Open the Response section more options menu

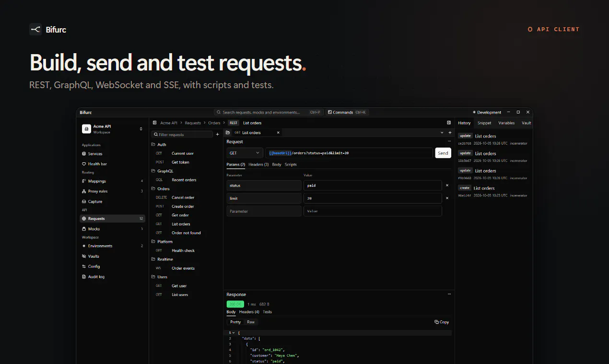[x=449, y=294]
